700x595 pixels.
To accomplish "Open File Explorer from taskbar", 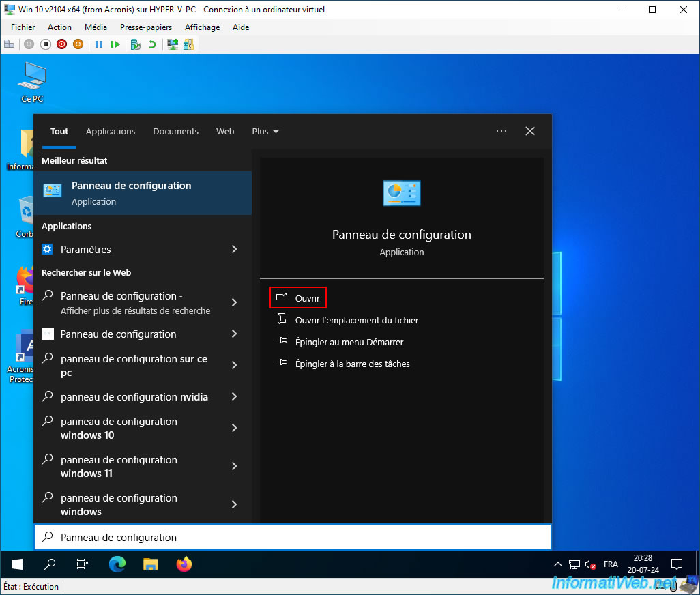I will [151, 565].
